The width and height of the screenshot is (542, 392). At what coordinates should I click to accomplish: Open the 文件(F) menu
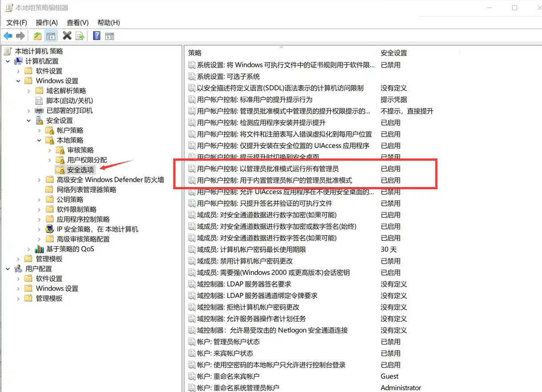point(16,23)
